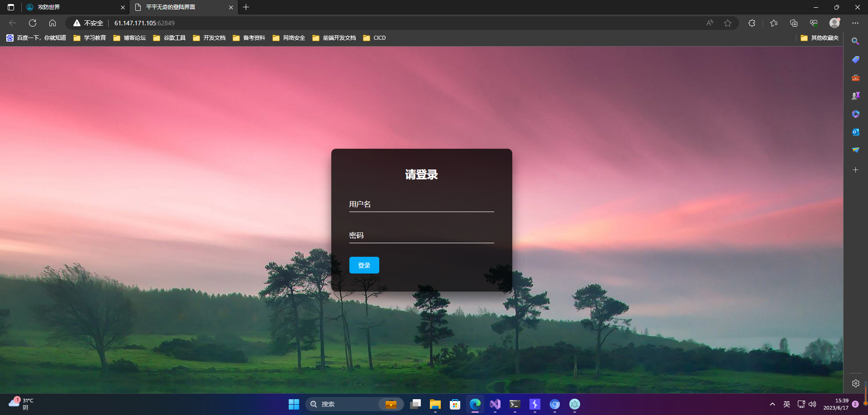Open the 不安全 site security warning
The width and height of the screenshot is (868, 415).
[88, 23]
